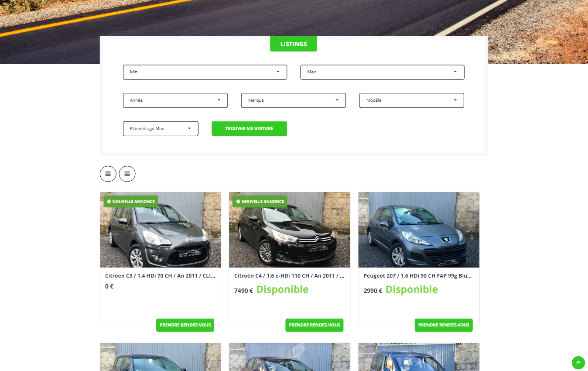
Task: Expand the Année dropdown
Action: [x=175, y=100]
